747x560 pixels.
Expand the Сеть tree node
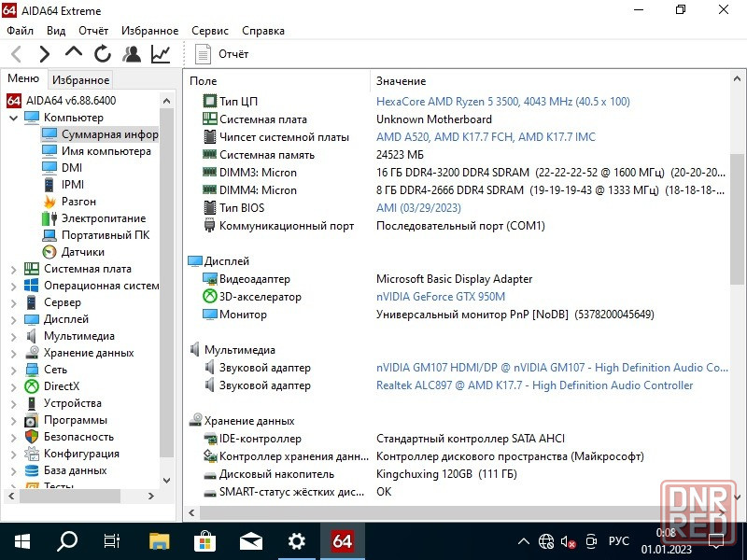click(14, 370)
